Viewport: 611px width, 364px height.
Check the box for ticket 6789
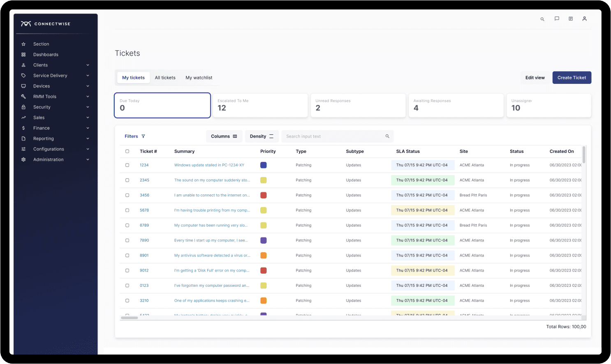click(x=127, y=225)
